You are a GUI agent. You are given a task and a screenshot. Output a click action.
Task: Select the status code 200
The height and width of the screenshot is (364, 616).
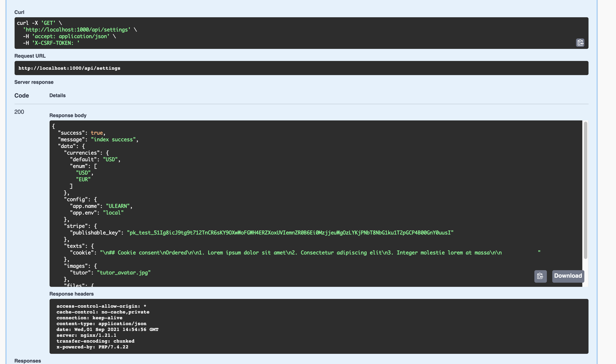pos(19,112)
